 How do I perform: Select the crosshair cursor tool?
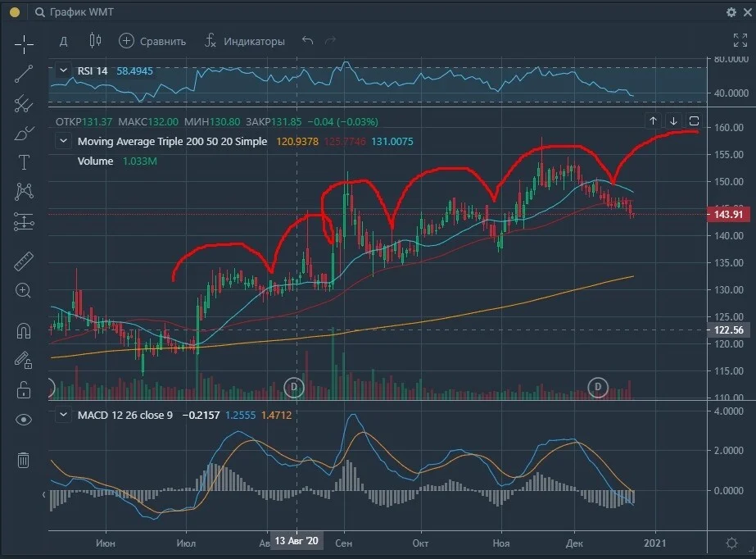coord(24,45)
